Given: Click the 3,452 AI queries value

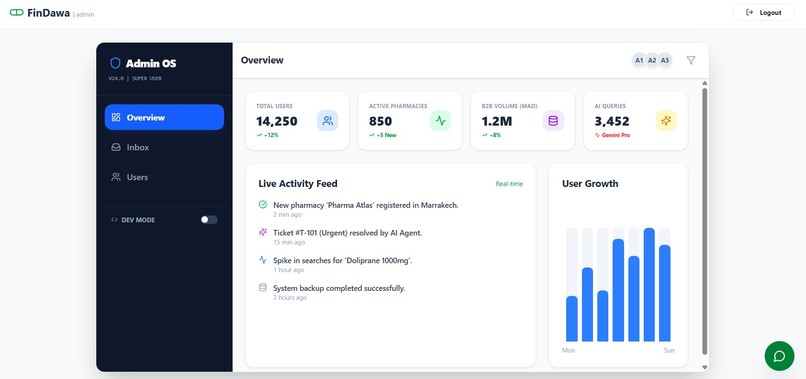Looking at the screenshot, I should pos(612,121).
